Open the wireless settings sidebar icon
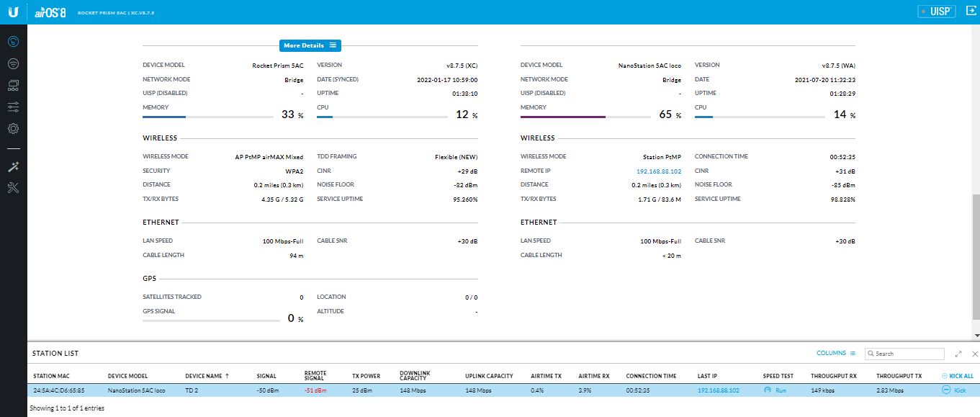The width and height of the screenshot is (980, 417). point(13,63)
